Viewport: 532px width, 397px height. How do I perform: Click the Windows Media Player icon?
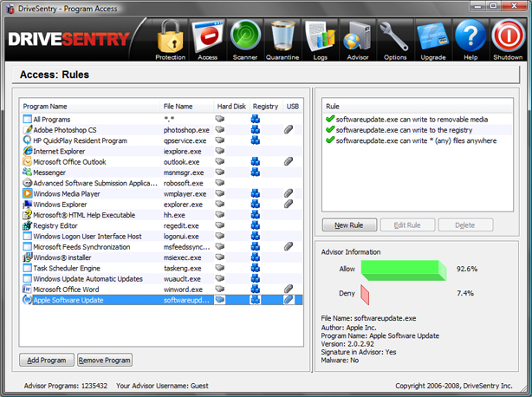click(x=28, y=193)
